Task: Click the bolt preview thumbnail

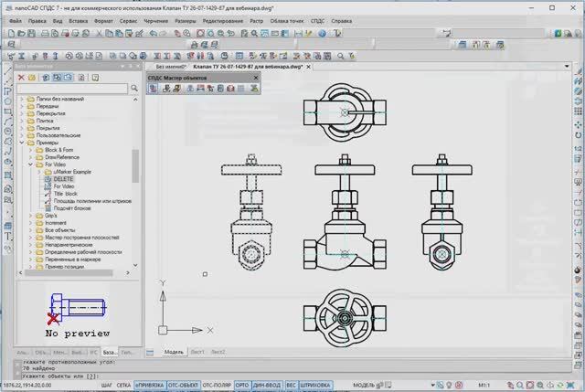Action: [78, 308]
